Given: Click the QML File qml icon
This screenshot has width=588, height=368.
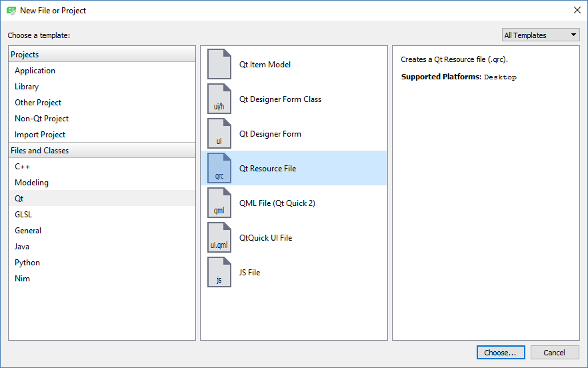Looking at the screenshot, I should coord(219,203).
